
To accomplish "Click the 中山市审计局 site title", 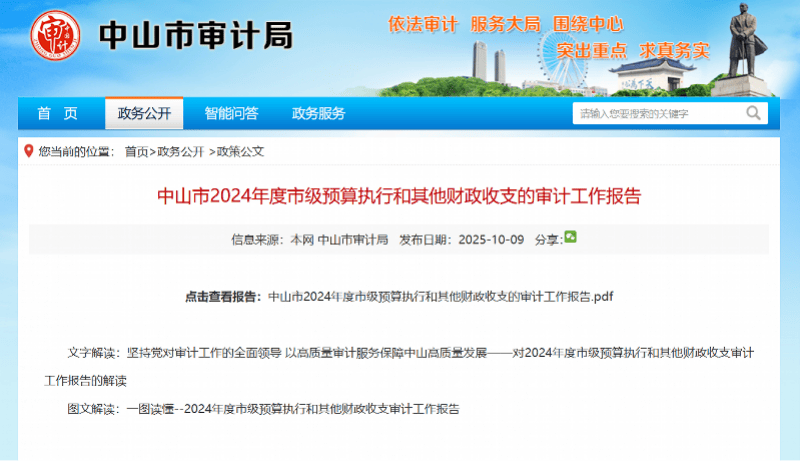I will 196,36.
